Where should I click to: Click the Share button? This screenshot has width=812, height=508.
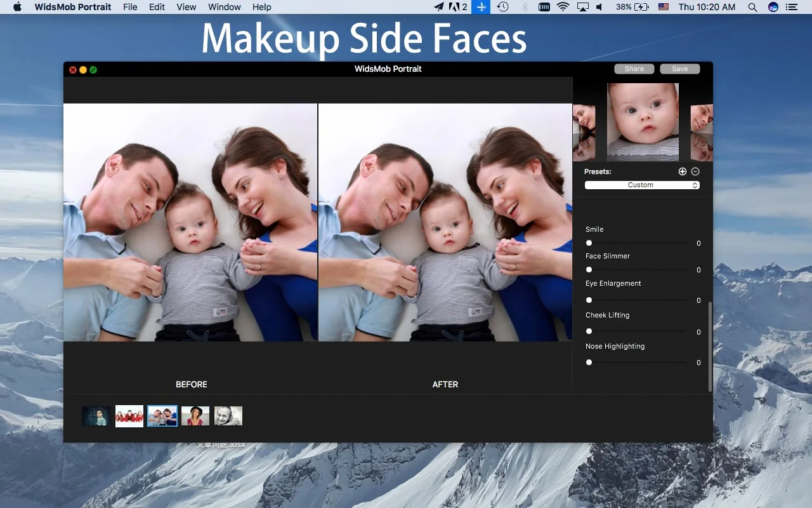click(634, 68)
